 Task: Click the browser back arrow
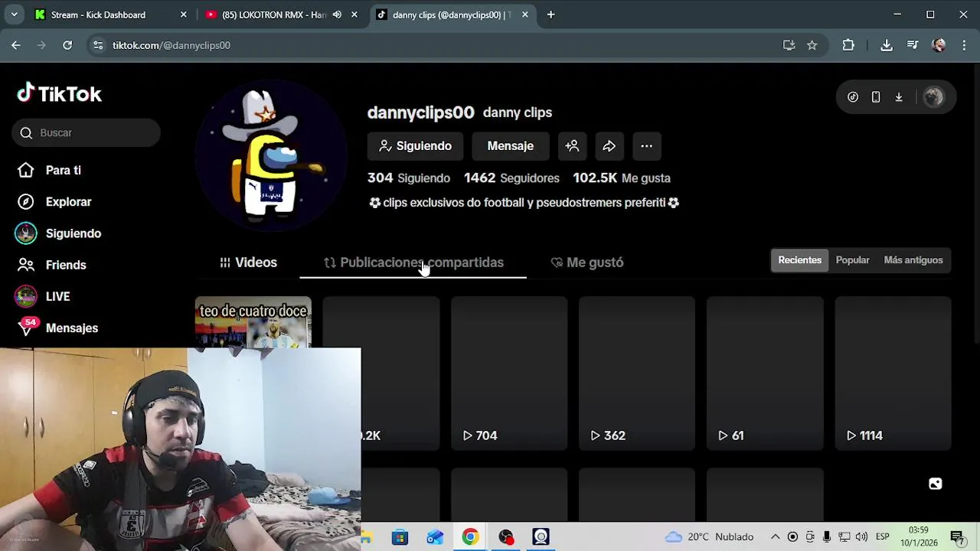point(16,45)
